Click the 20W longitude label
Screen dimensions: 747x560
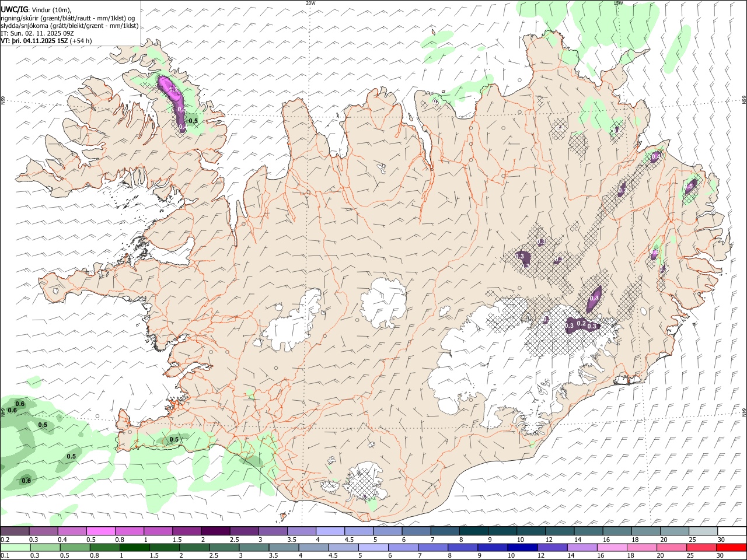(x=310, y=3)
